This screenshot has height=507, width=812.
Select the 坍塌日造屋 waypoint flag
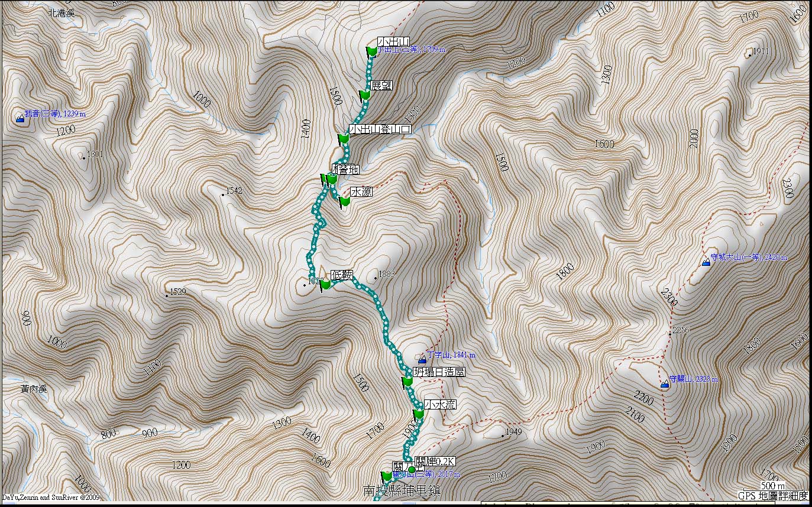[407, 382]
